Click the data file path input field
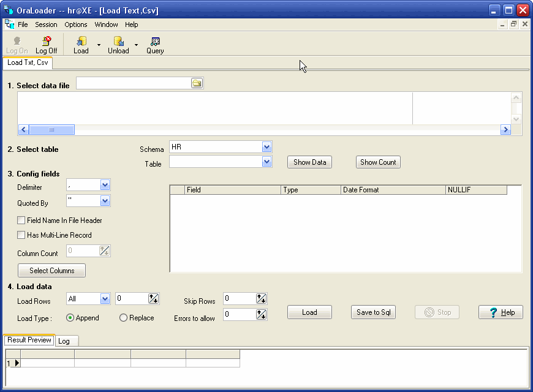Image resolution: width=533 pixels, height=392 pixels. tap(134, 83)
